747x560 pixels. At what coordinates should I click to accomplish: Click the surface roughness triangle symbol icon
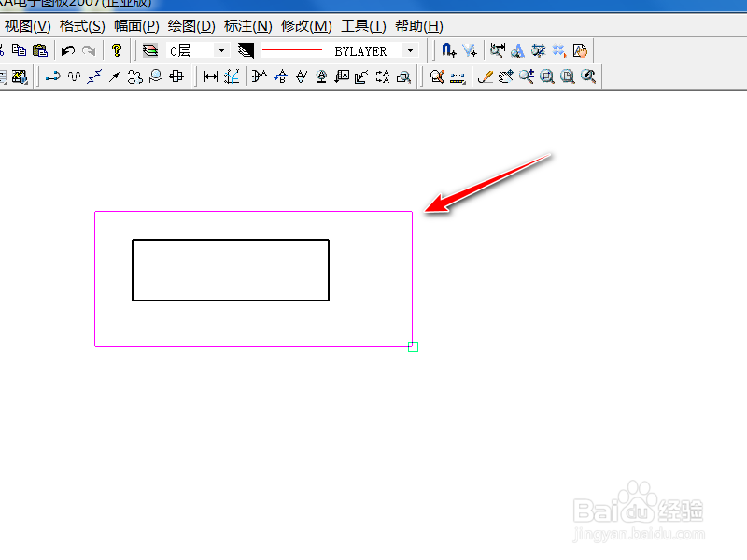tap(301, 77)
